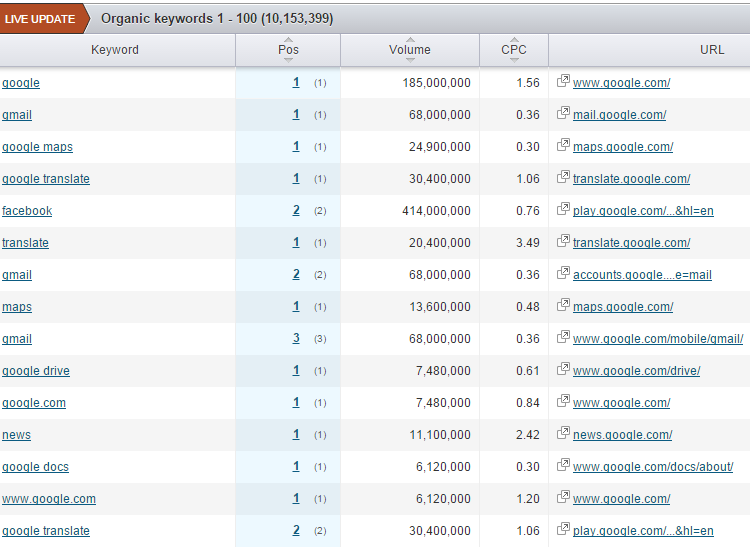Open external icon in google.com keyword row
This screenshot has height=547, width=750.
pyautogui.click(x=563, y=401)
